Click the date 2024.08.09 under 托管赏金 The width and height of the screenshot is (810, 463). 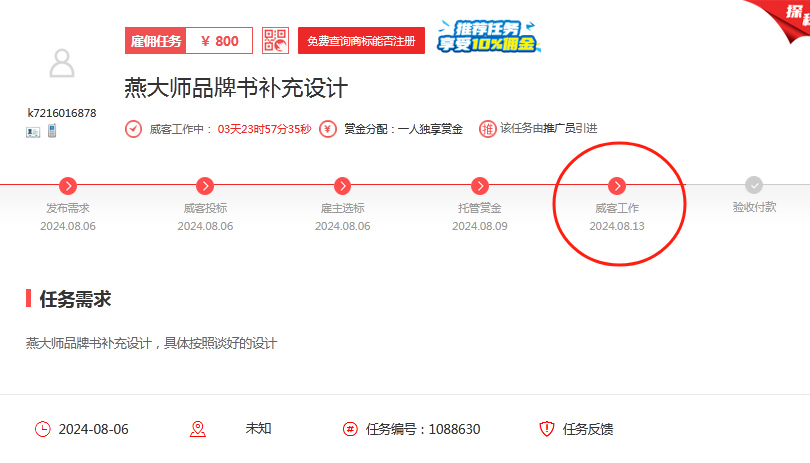480,226
